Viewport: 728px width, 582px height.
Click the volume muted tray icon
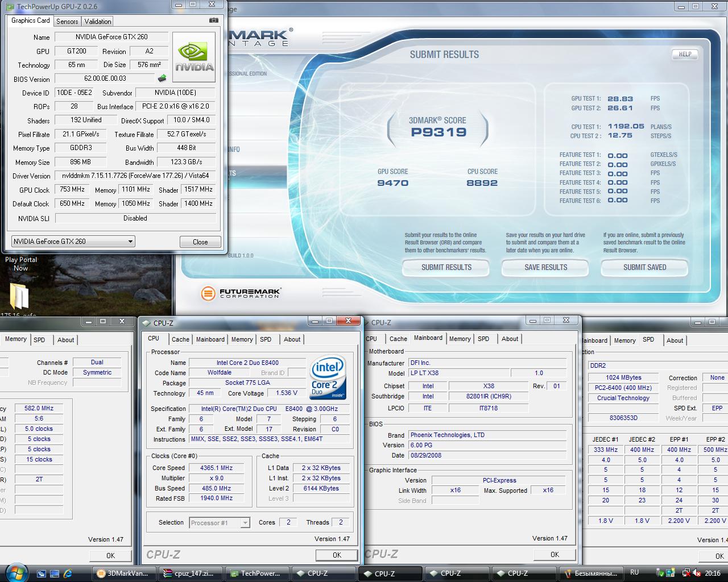tap(697, 573)
